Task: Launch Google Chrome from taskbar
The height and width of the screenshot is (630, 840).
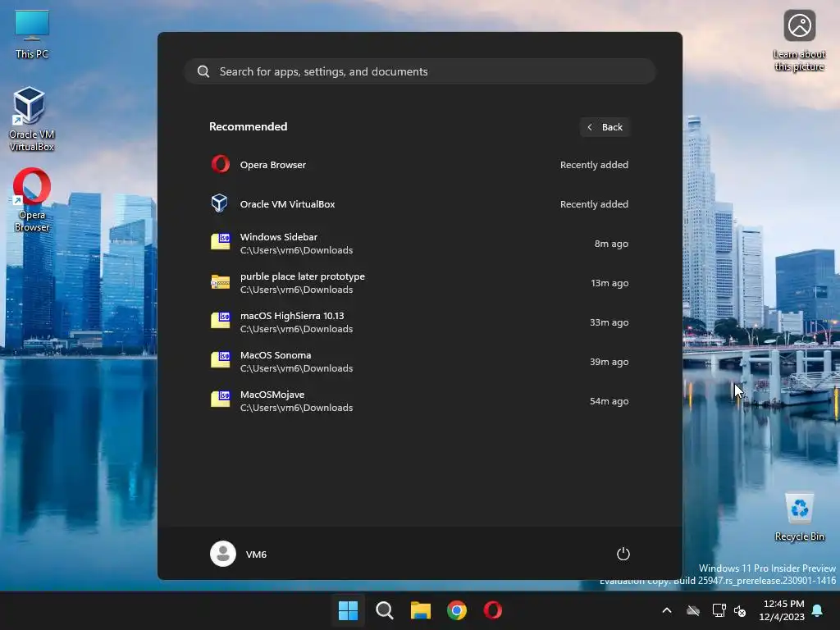Action: point(456,610)
